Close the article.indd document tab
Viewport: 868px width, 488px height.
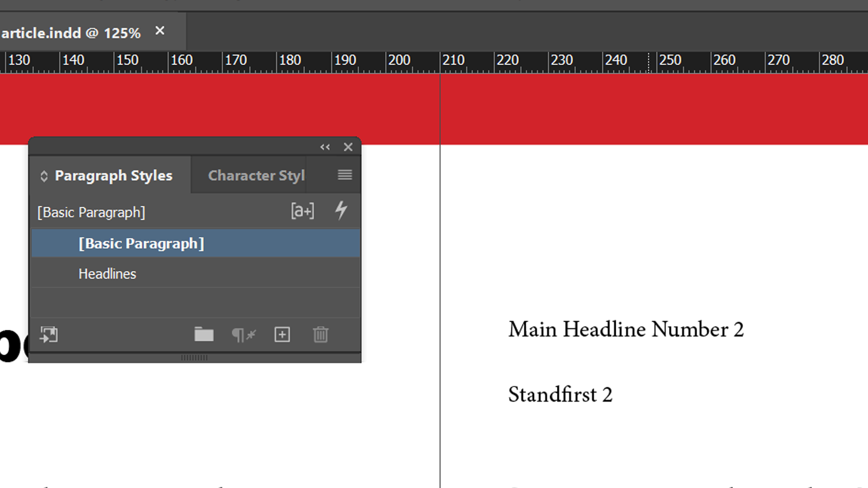pos(160,31)
